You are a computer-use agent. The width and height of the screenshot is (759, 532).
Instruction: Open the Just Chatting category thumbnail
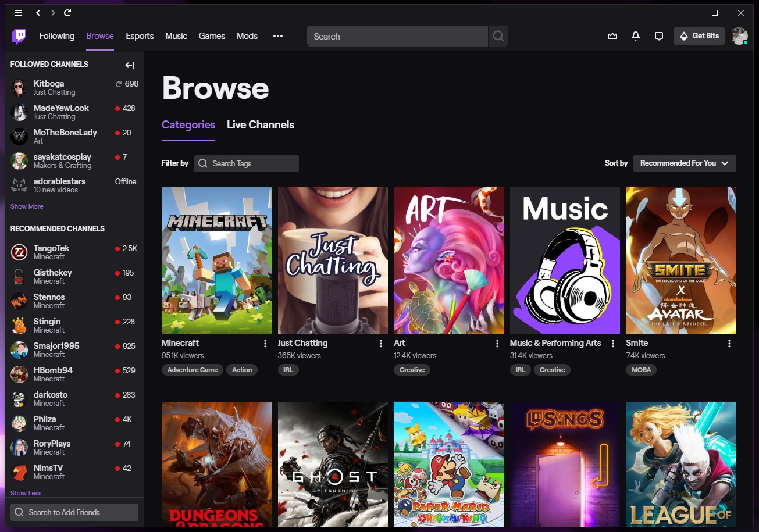tap(333, 260)
